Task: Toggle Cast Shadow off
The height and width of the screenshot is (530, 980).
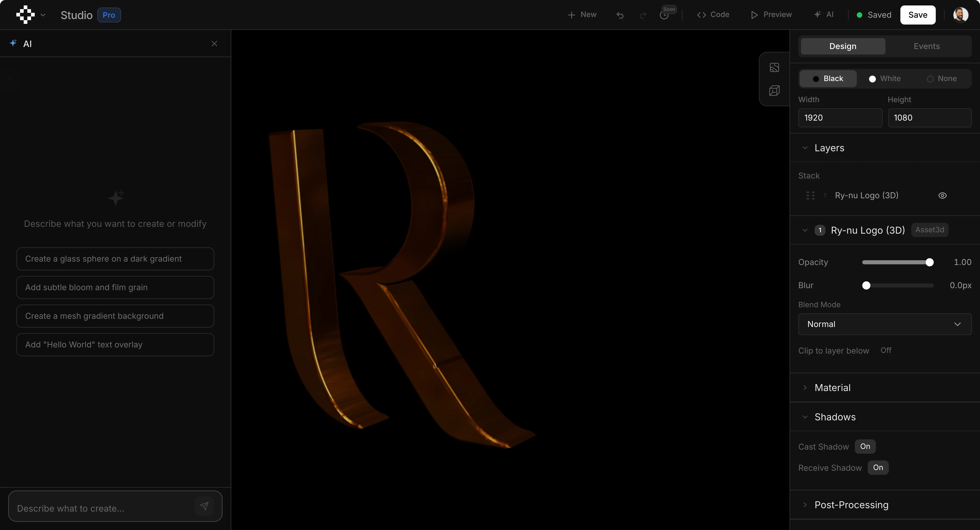Action: [x=865, y=447]
